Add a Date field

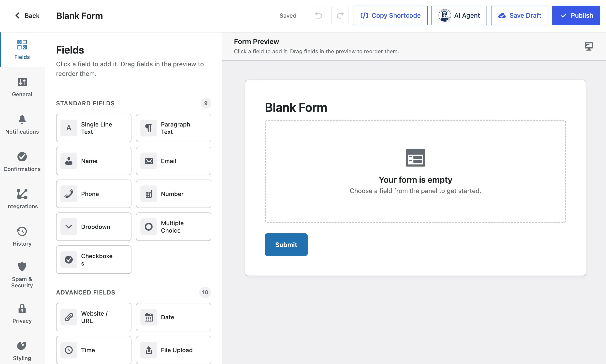coord(173,317)
